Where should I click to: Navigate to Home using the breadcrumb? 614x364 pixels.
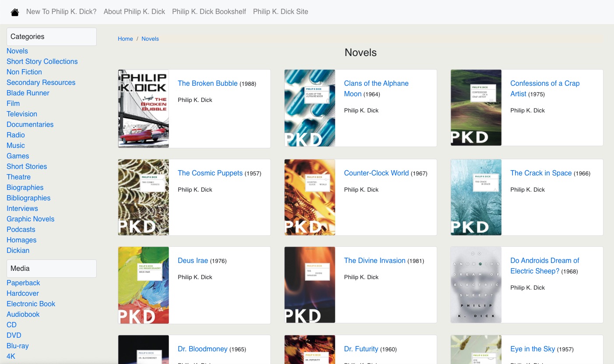[x=125, y=38]
